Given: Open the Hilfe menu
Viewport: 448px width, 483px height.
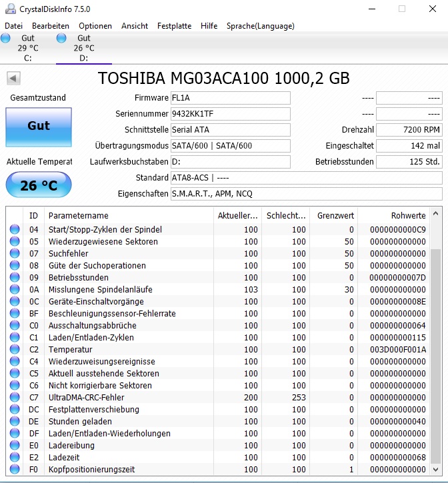Looking at the screenshot, I should [x=209, y=26].
